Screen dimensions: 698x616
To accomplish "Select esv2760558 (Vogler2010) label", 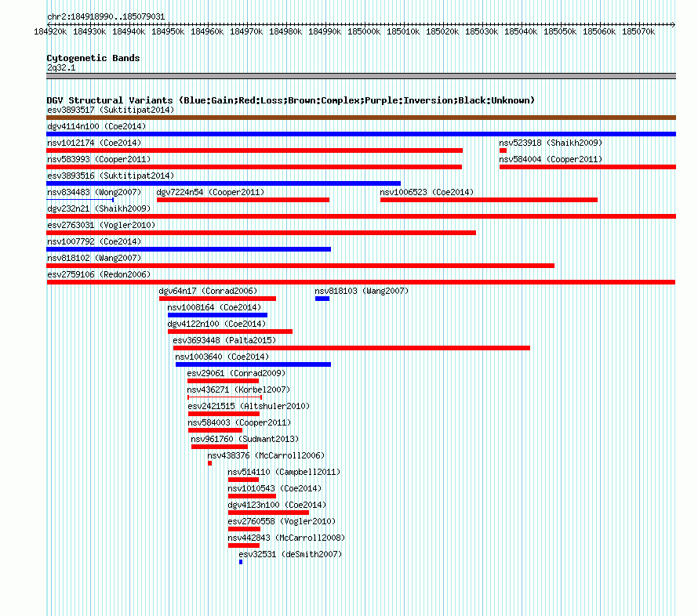I will coord(282,521).
